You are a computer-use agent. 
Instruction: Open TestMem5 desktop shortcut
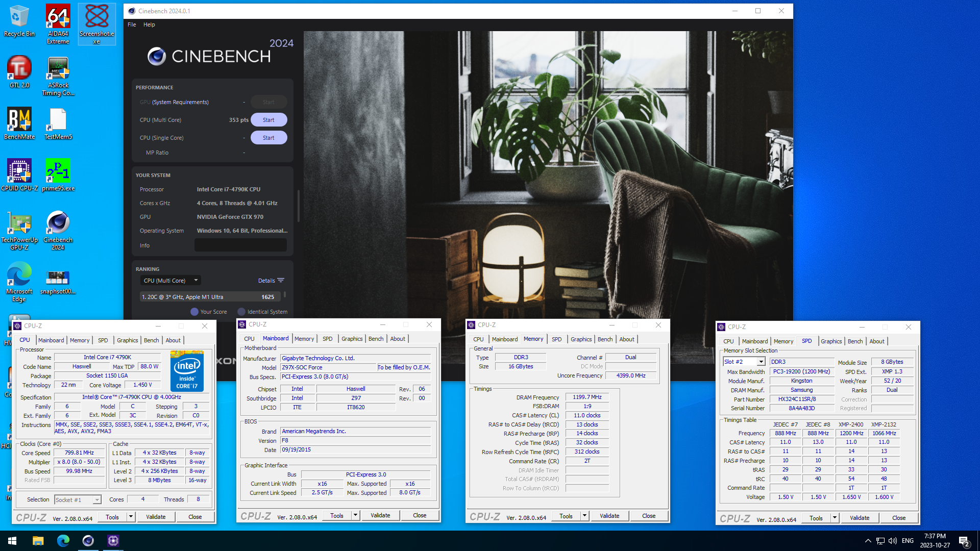tap(58, 123)
